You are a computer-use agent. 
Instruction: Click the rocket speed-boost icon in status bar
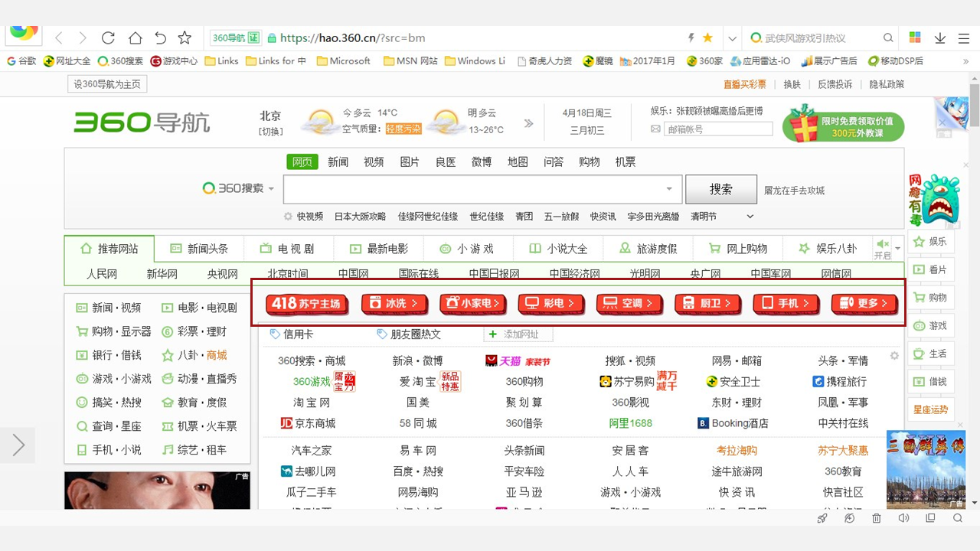click(x=822, y=518)
